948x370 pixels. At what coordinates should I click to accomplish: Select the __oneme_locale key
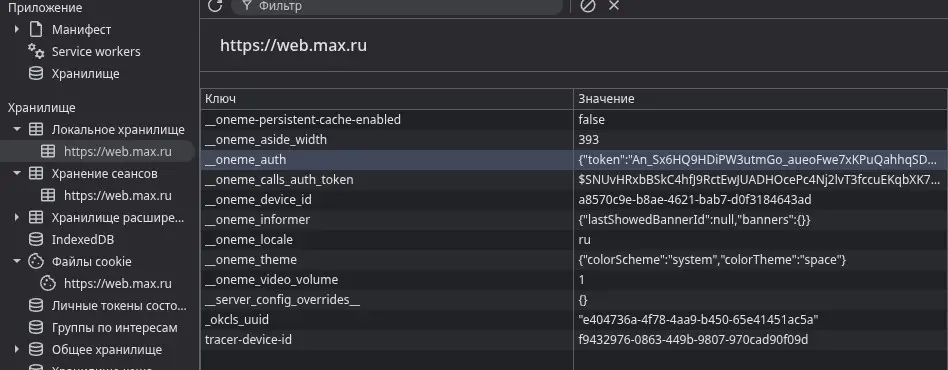pos(249,239)
